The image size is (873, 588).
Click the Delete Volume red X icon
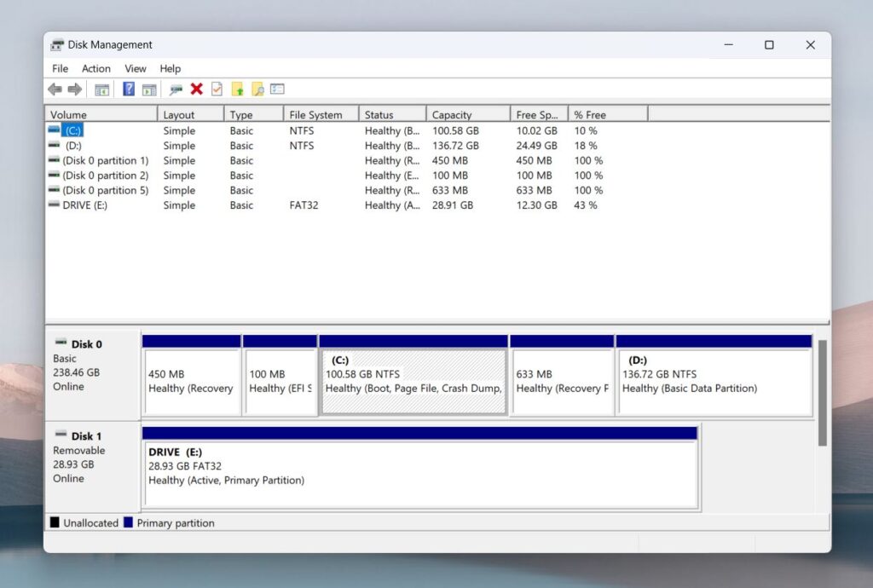coord(196,89)
